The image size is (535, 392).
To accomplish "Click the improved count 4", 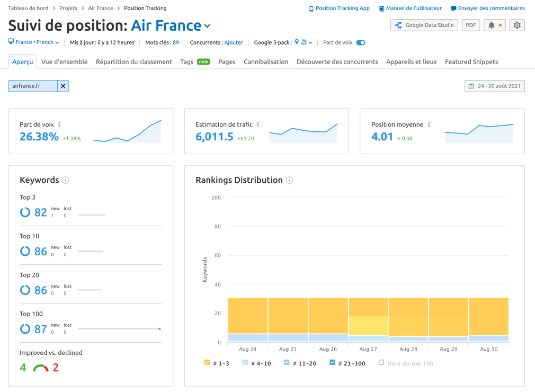I will (x=23, y=368).
